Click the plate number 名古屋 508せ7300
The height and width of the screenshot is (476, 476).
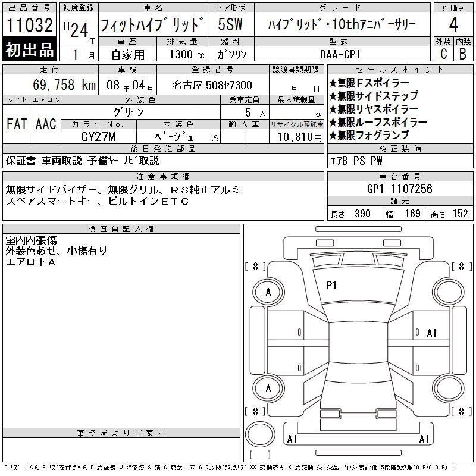(x=212, y=85)
